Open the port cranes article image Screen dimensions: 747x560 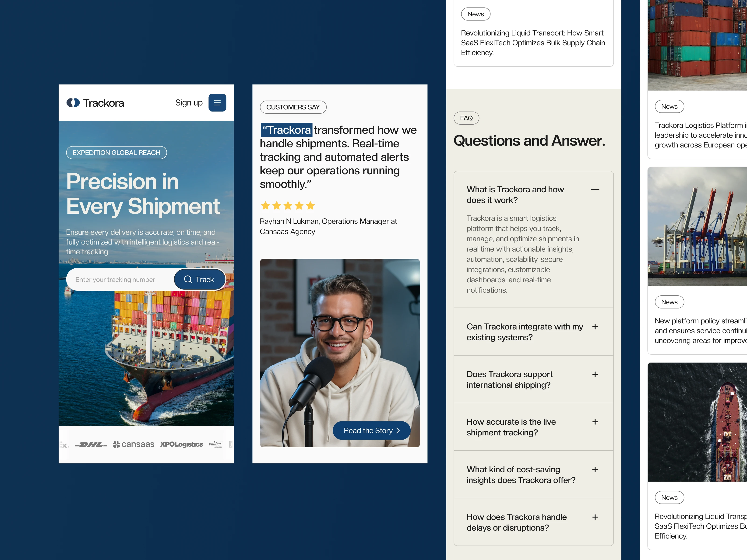[x=697, y=227]
